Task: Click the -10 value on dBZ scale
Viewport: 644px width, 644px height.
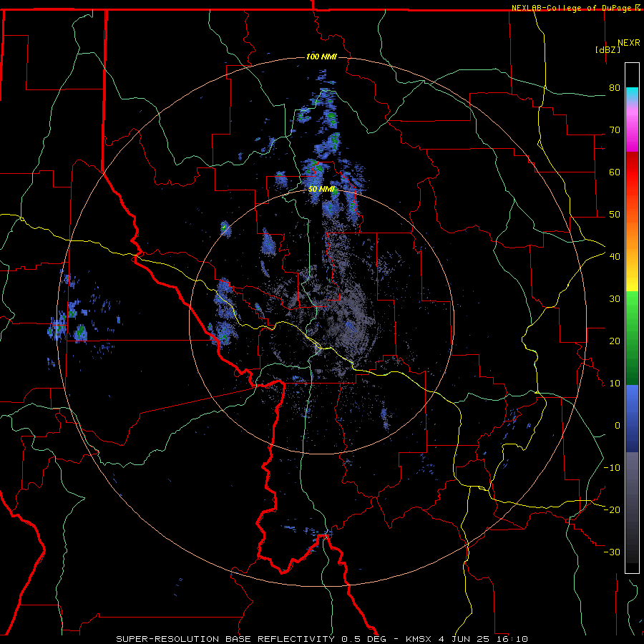Action: 612,468
